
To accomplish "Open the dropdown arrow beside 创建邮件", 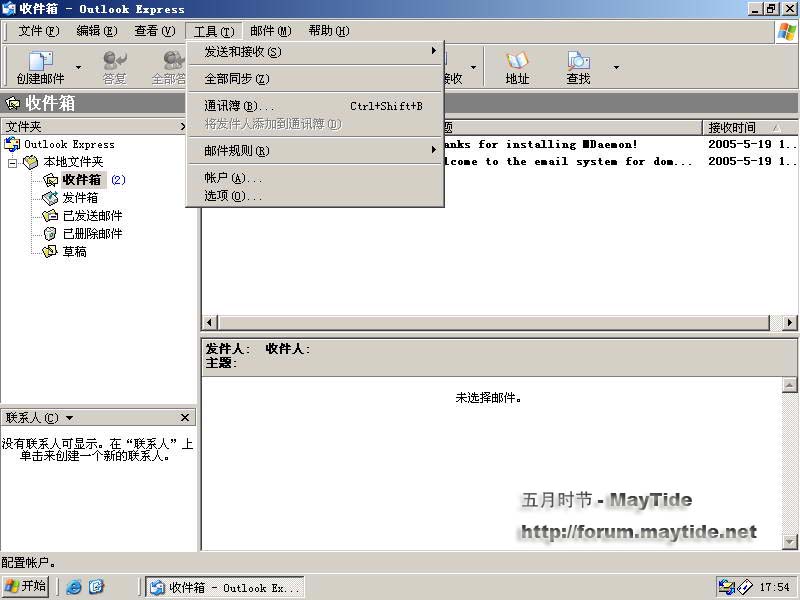I will pyautogui.click(x=79, y=68).
